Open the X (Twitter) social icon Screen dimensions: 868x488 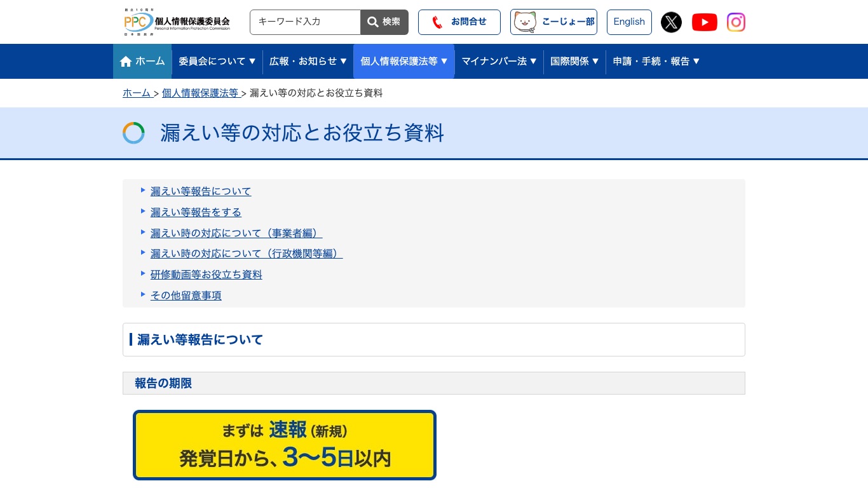(x=671, y=22)
